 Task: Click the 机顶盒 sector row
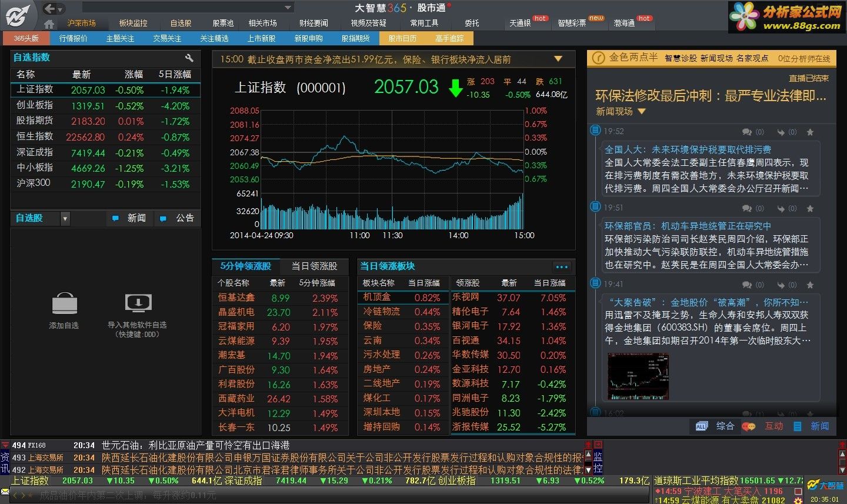point(404,298)
